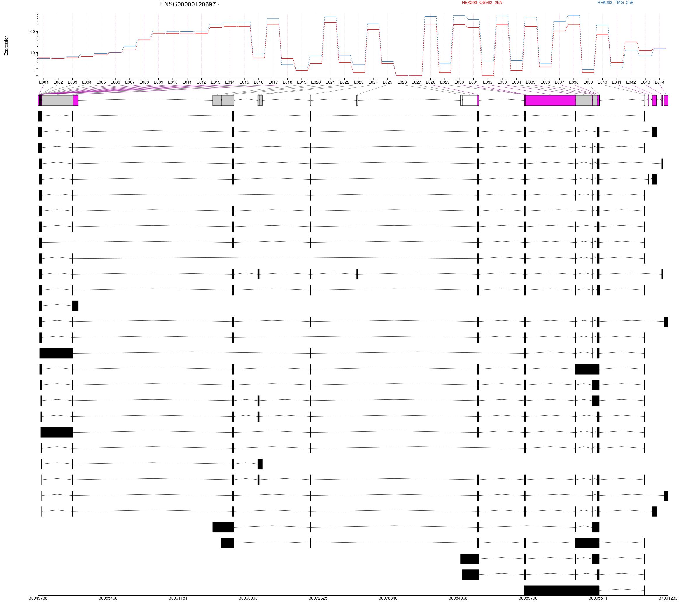This screenshot has height=603, width=700.
Task: Click exon label E033
Action: coord(502,82)
